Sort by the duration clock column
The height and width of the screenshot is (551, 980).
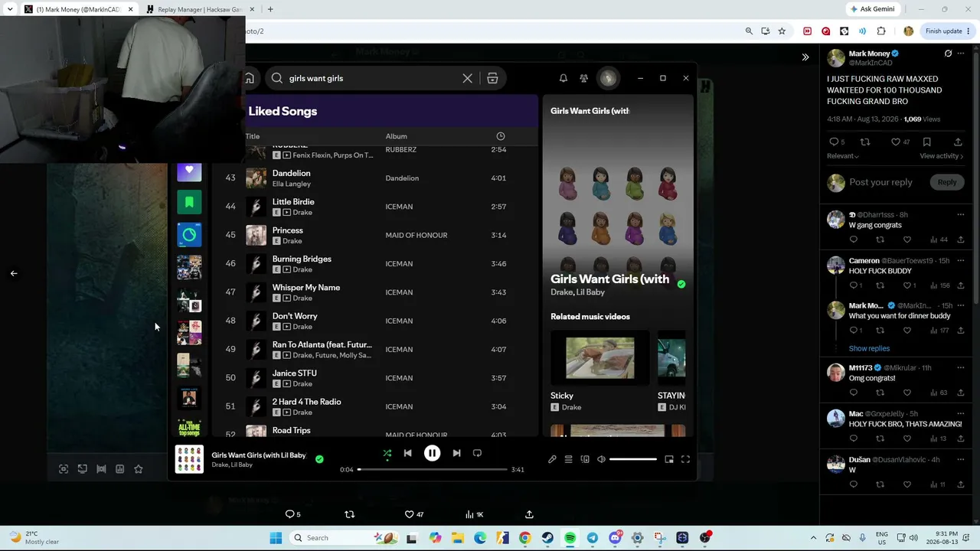[501, 136]
